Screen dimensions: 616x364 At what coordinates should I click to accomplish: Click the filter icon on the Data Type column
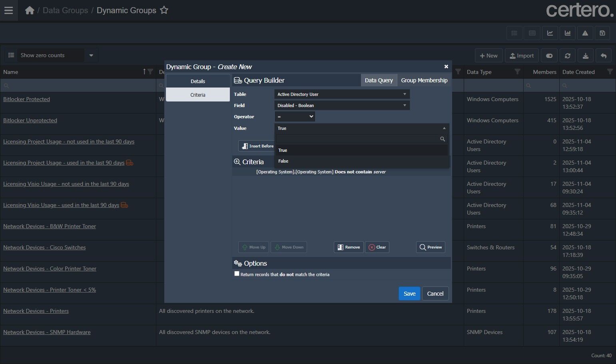[517, 72]
